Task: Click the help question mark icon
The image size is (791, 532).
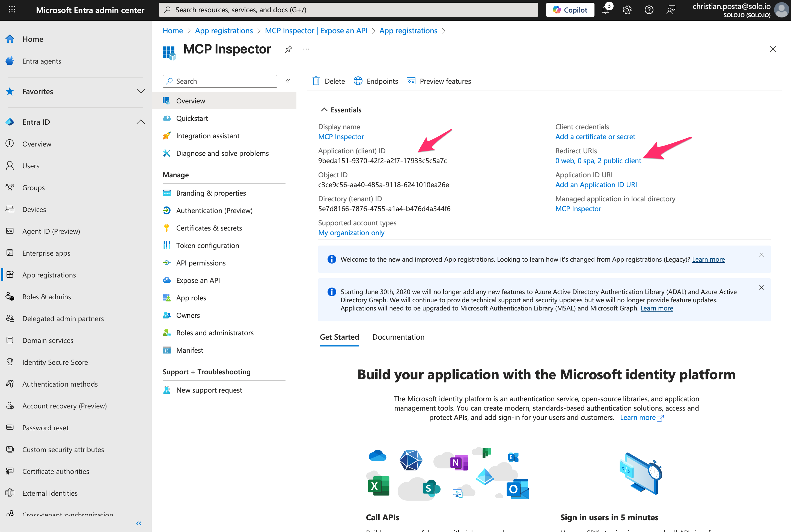Action: coord(649,10)
